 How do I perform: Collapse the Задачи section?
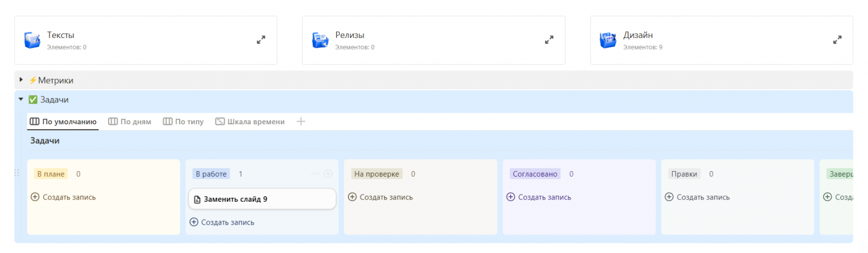(x=21, y=99)
